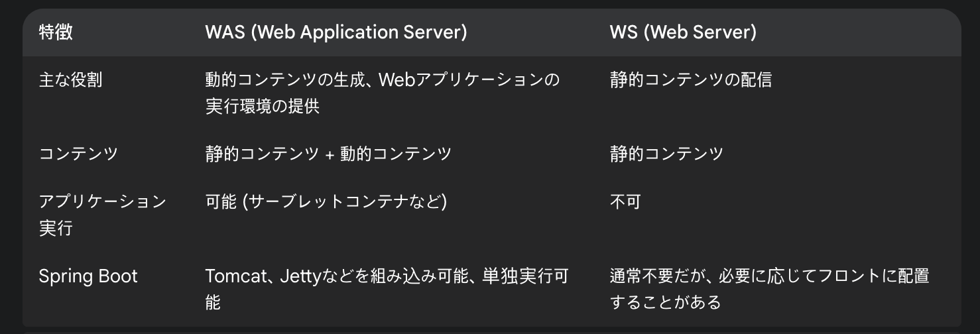The width and height of the screenshot is (980, 334).
Task: Select the 'コンテンツ' row label
Action: [x=78, y=154]
